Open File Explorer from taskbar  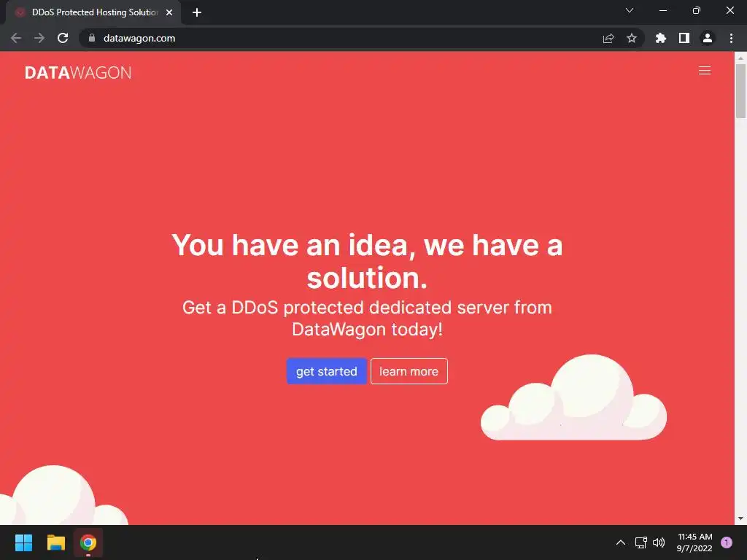tap(55, 542)
